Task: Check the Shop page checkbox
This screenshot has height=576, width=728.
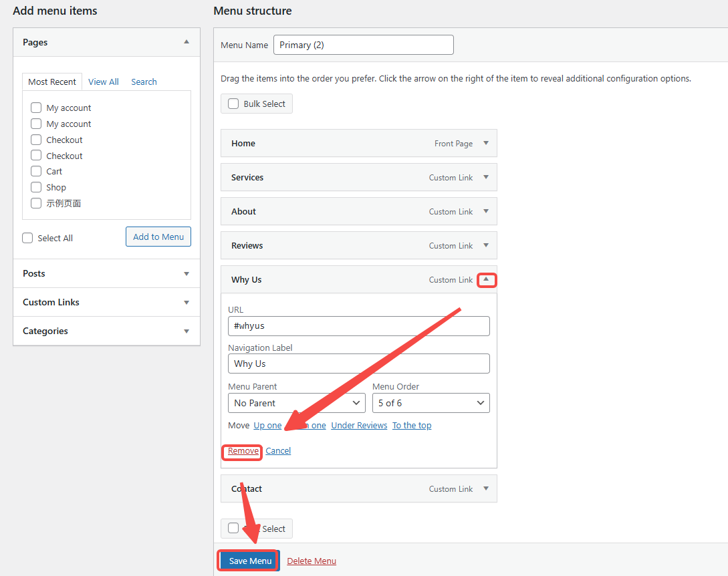Action: [x=36, y=188]
